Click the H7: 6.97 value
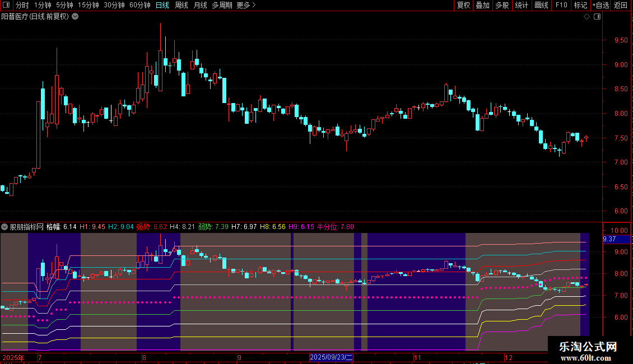Screen dimensions: 633x364 (244, 227)
